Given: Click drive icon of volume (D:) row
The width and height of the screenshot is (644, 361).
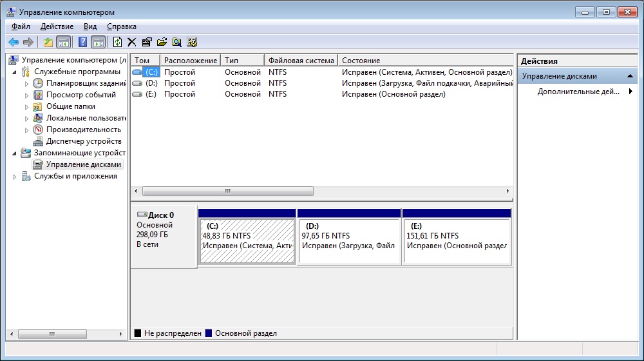Looking at the screenshot, I should pyautogui.click(x=137, y=83).
